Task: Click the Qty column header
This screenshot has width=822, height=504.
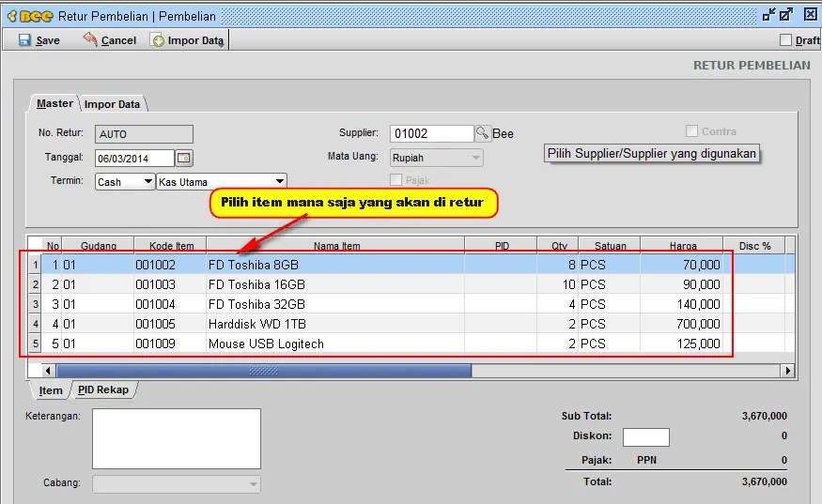Action: [558, 245]
